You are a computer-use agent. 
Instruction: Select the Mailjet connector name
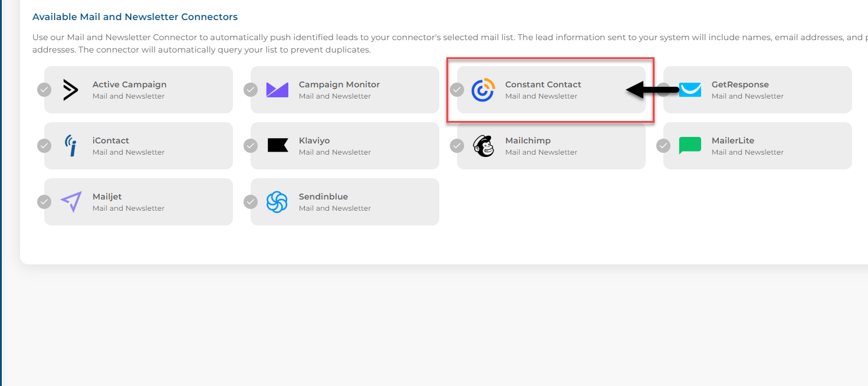[107, 197]
